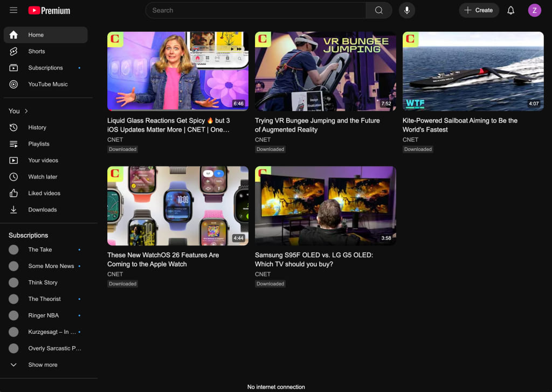Click the plus icon in Create
Screen dimensions: 552x392
[467, 10]
